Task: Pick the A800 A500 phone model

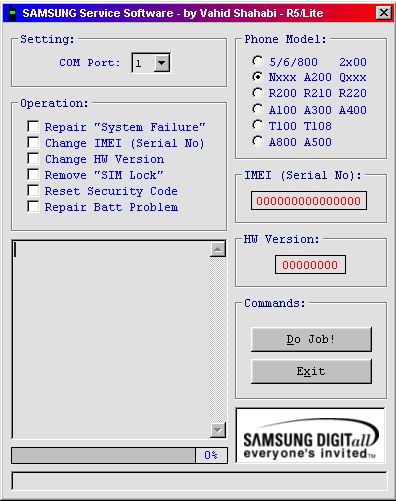Action: (257, 141)
